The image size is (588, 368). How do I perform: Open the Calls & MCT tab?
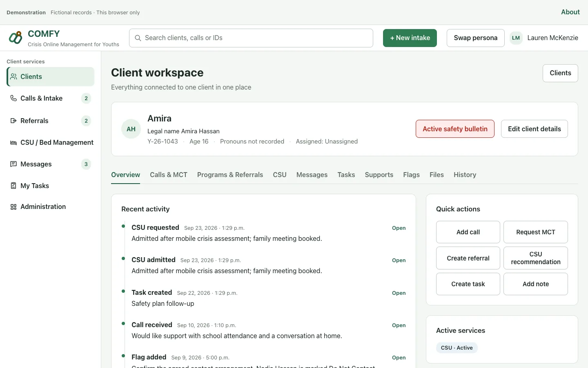(169, 175)
